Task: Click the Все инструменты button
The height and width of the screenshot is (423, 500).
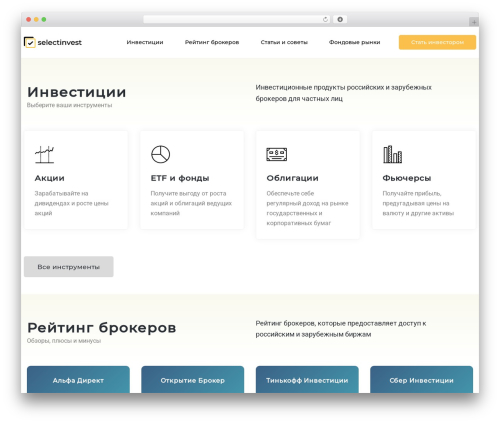Action: 69,267
